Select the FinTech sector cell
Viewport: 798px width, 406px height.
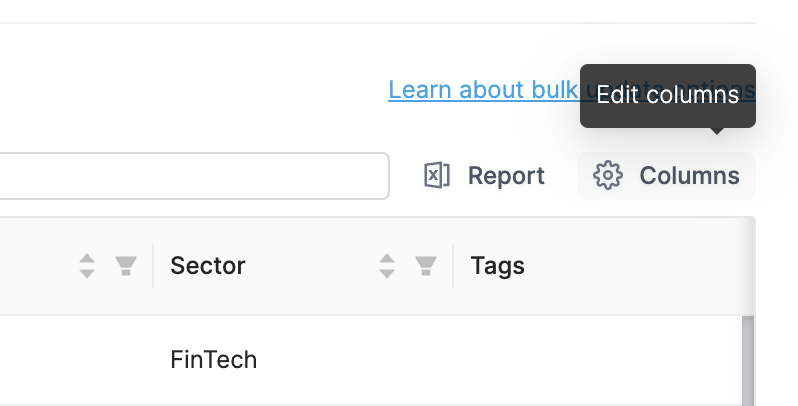coord(214,359)
